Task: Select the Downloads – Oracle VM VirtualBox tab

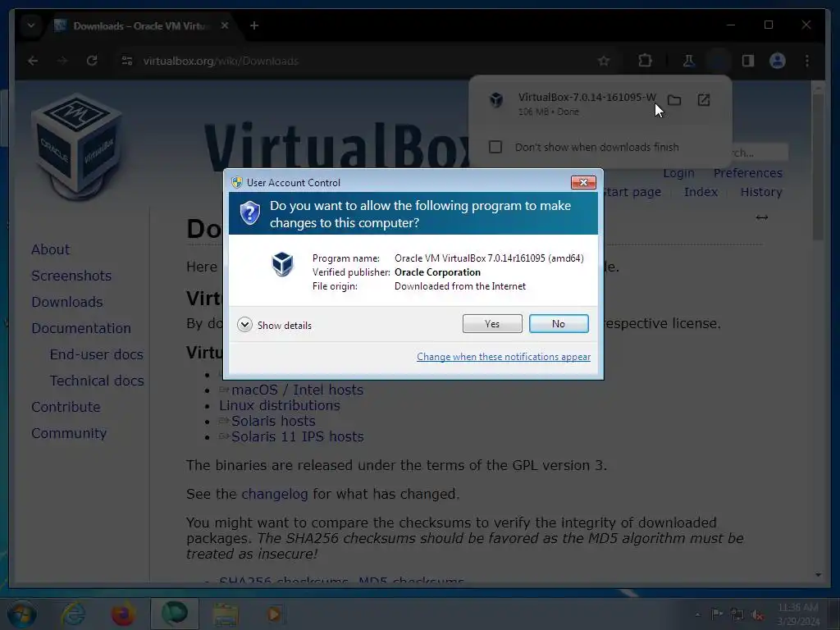Action: [141, 25]
